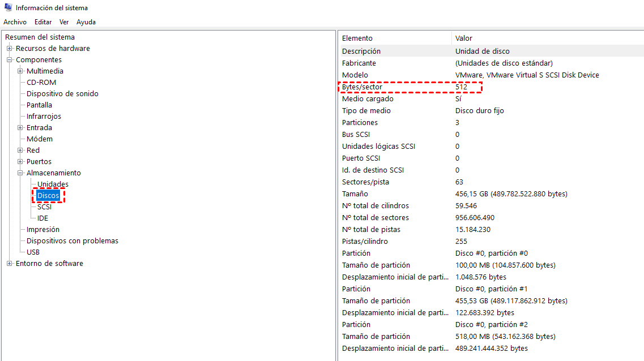The width and height of the screenshot is (644, 361).
Task: Expand the Entorno de software node
Action: click(x=10, y=264)
